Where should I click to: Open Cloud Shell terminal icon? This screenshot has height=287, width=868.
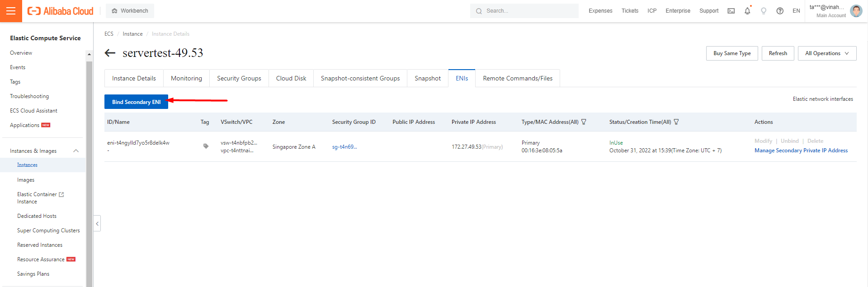click(731, 11)
